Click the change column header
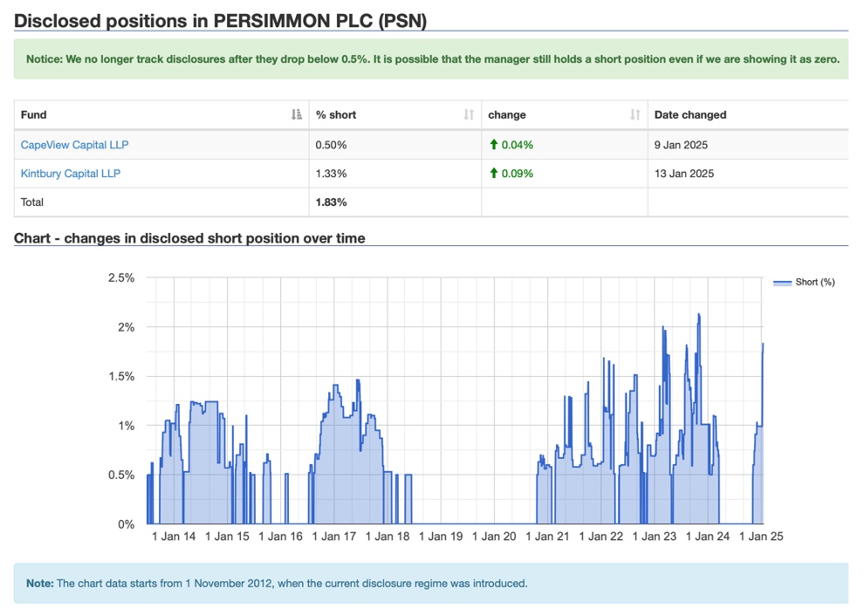 pos(564,115)
